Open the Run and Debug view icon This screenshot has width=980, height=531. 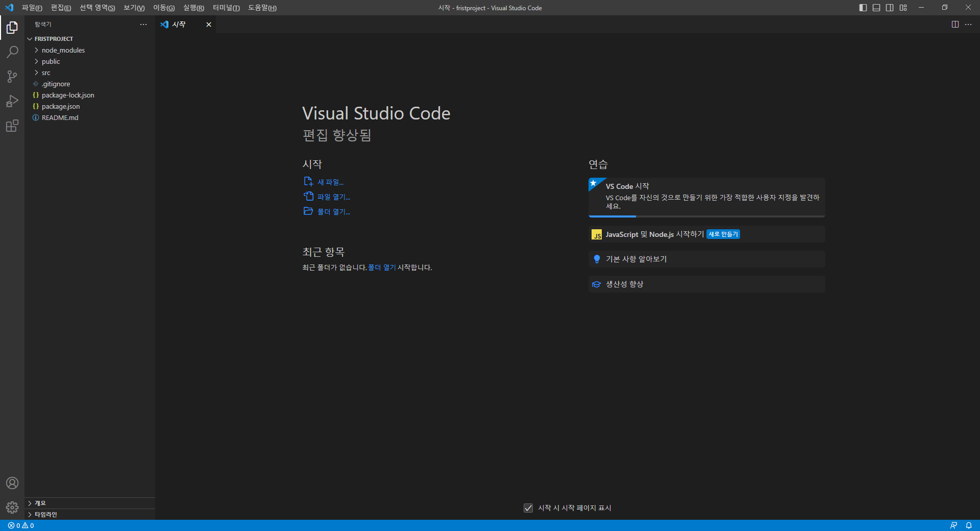pos(12,101)
